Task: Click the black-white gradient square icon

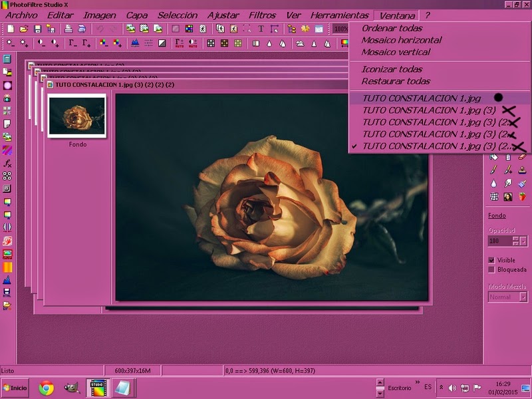Action: [x=162, y=43]
